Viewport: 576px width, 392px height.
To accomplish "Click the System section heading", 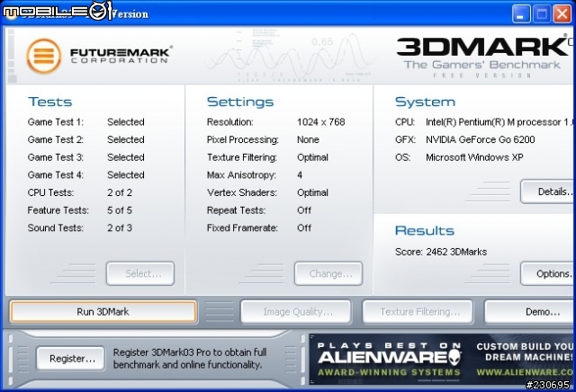I will (425, 102).
